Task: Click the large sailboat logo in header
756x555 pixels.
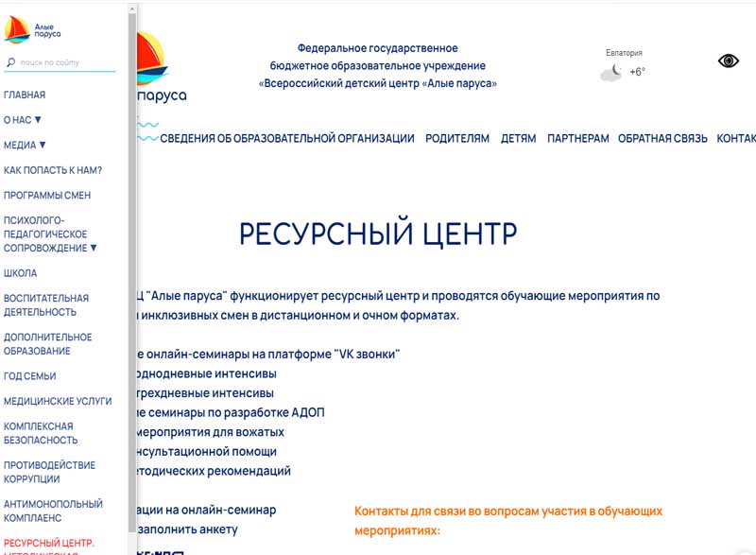Action: [x=152, y=59]
